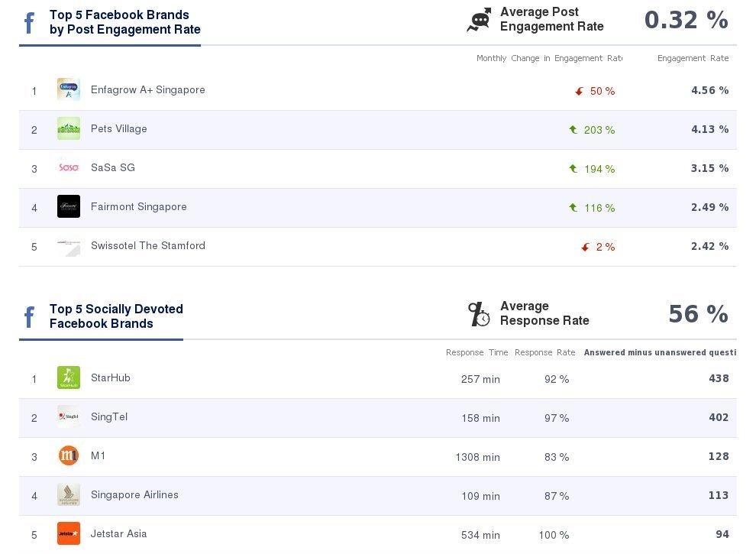Click Pets Village's 4.13 % engagement rate
The height and width of the screenshot is (554, 756).
click(x=709, y=129)
